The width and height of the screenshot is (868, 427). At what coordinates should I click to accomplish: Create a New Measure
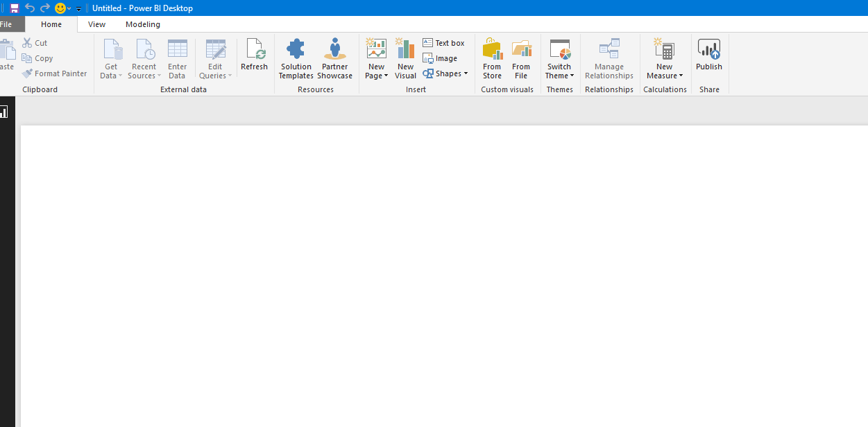tap(665, 59)
